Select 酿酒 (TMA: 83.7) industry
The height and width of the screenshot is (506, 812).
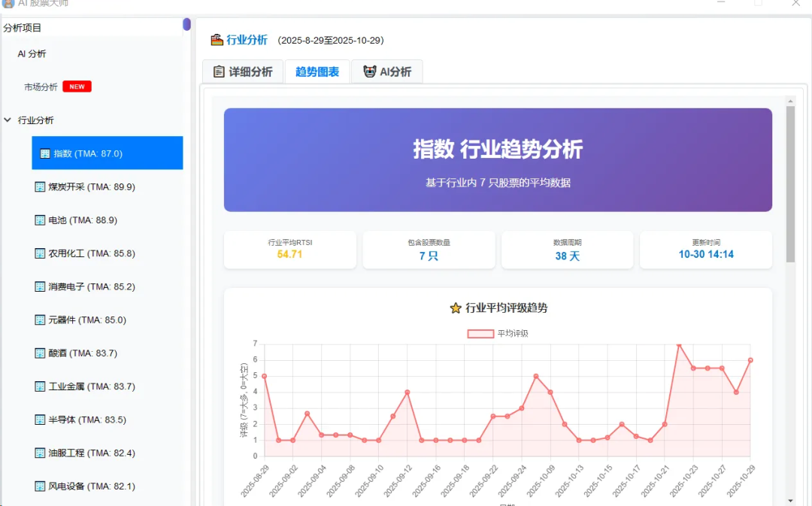(x=83, y=353)
